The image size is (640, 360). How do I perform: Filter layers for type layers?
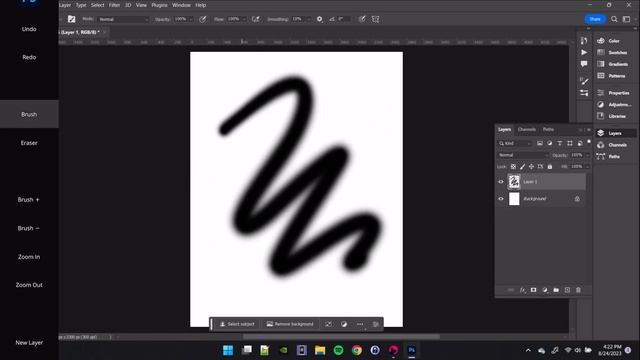pyautogui.click(x=560, y=143)
